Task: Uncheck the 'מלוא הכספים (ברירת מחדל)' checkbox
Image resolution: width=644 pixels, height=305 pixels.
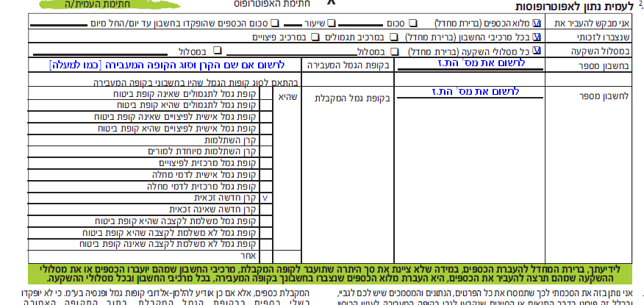Action: [x=537, y=23]
